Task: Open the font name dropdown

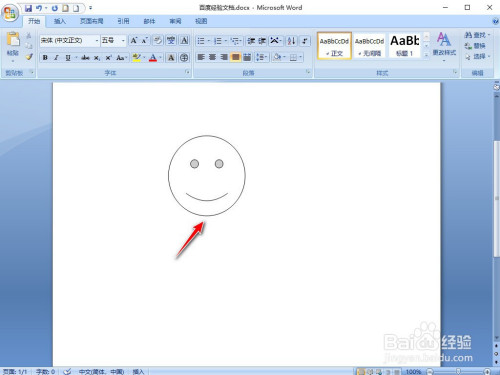Action: 97,41
